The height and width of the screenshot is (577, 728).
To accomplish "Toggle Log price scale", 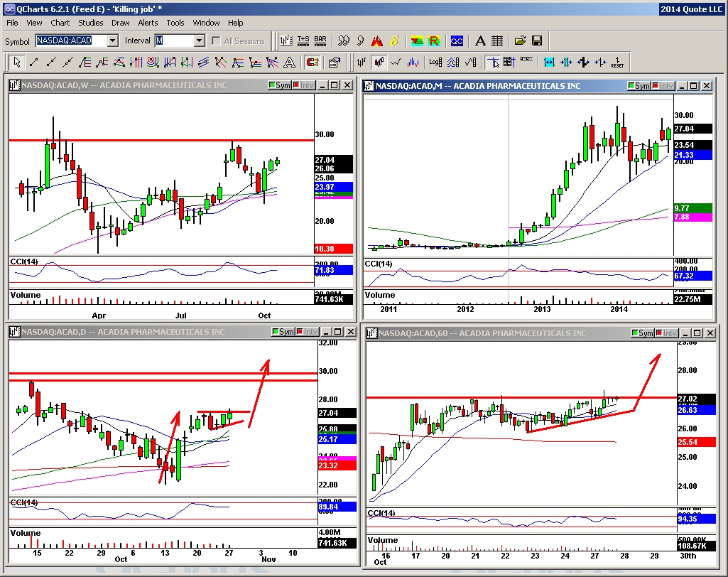I will click(435, 62).
